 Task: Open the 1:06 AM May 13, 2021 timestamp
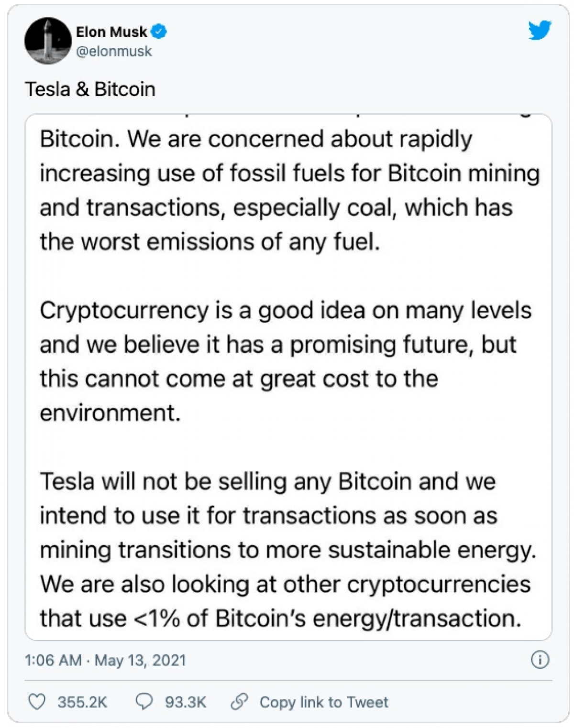[105, 660]
